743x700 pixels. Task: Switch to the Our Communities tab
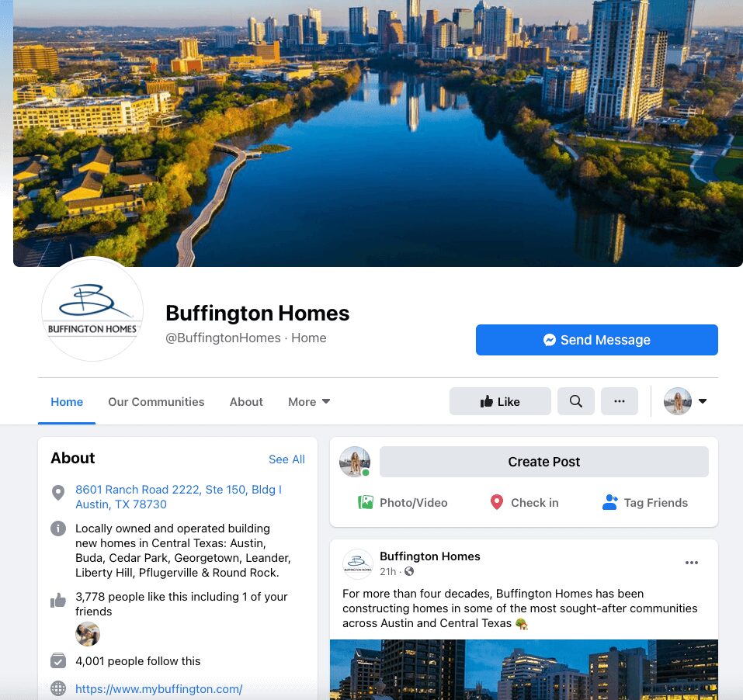point(156,402)
